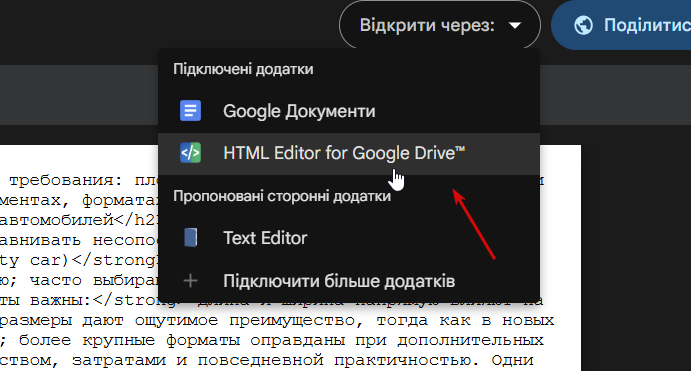Image resolution: width=691 pixels, height=371 pixels.
Task: Click the HTML Editor code brackets icon
Action: coord(190,153)
